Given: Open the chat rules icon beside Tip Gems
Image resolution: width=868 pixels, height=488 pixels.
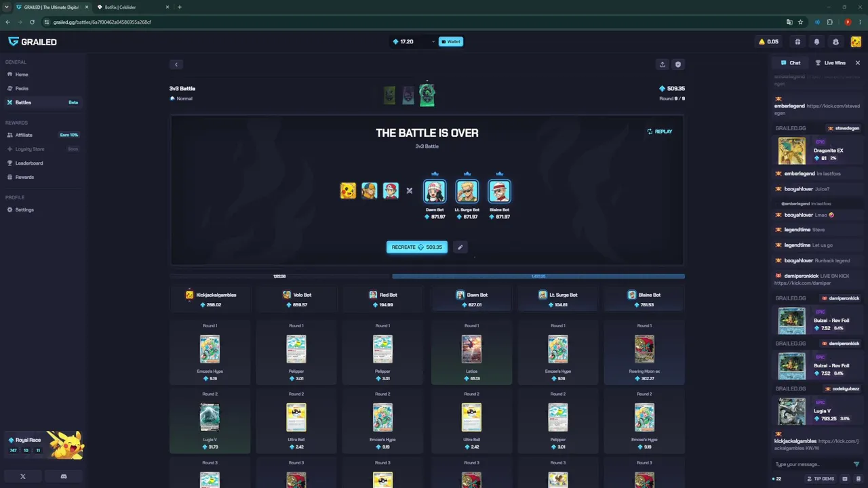Looking at the screenshot, I should tap(844, 479).
